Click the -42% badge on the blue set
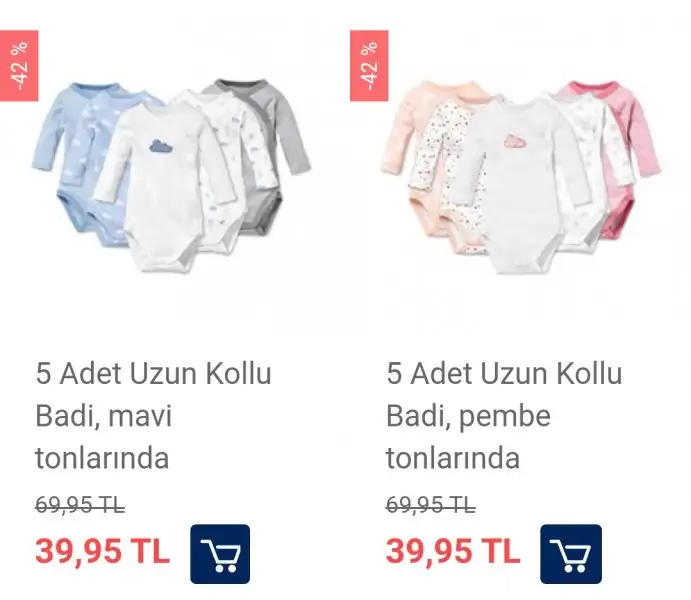The image size is (691, 600). pos(19,66)
